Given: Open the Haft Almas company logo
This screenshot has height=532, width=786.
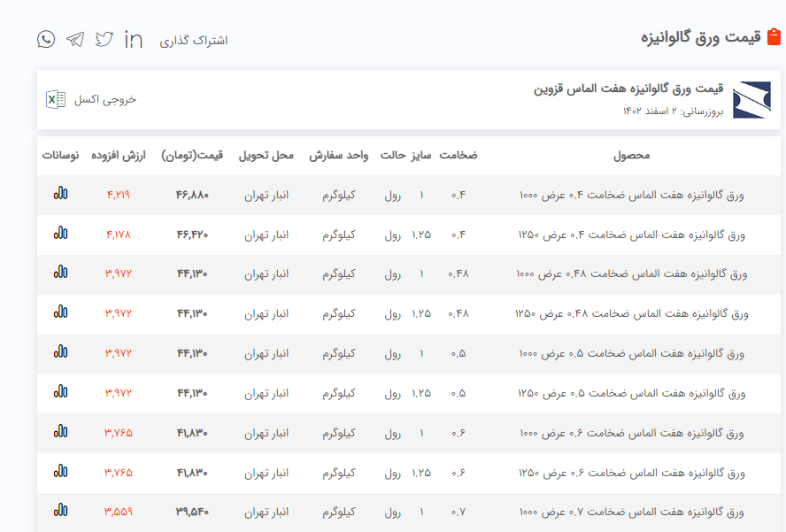Looking at the screenshot, I should click(751, 99).
